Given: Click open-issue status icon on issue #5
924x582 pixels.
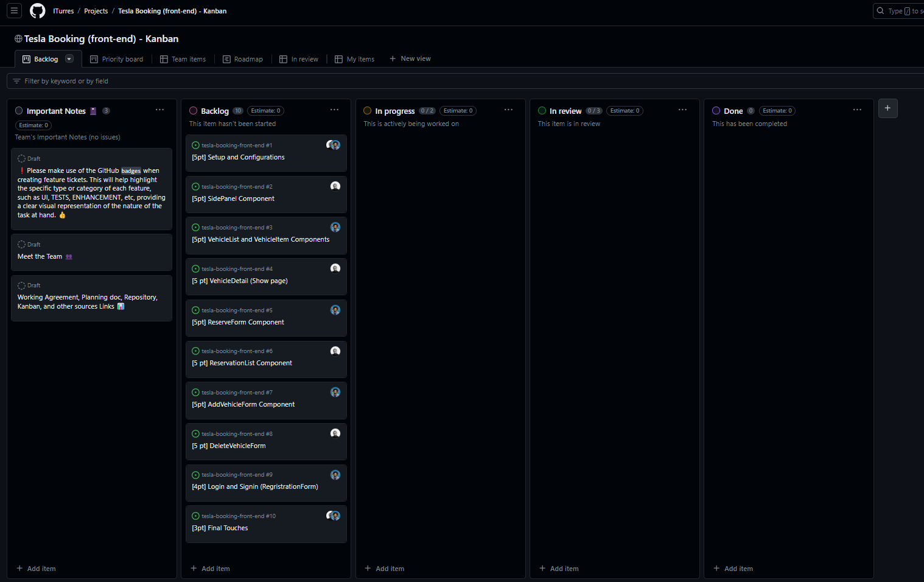Looking at the screenshot, I should (195, 310).
